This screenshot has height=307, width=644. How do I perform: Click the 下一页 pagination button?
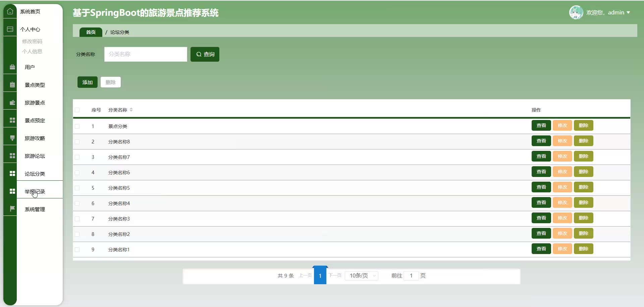(335, 275)
